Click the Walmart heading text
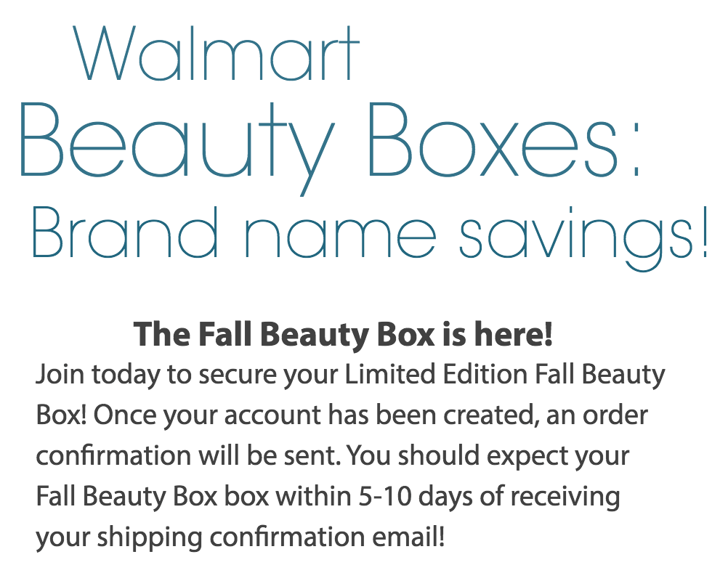Viewport: 728px width, 581px height. (x=217, y=53)
